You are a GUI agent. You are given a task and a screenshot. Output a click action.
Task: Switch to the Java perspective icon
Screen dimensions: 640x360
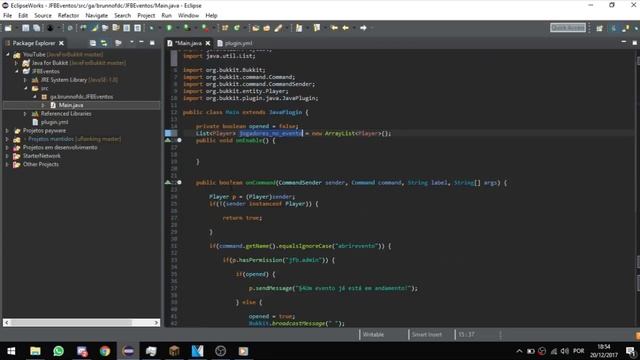613,28
